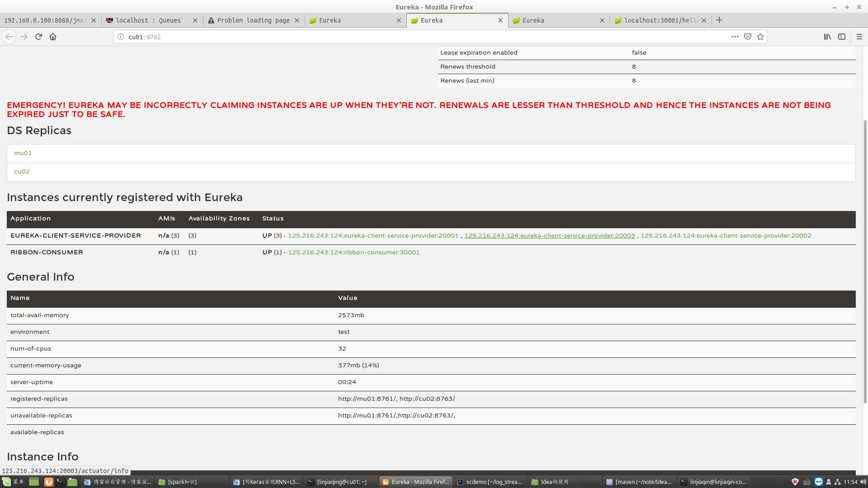868x488 pixels.
Task: Toggle the Firefox sidebar
Action: (842, 37)
